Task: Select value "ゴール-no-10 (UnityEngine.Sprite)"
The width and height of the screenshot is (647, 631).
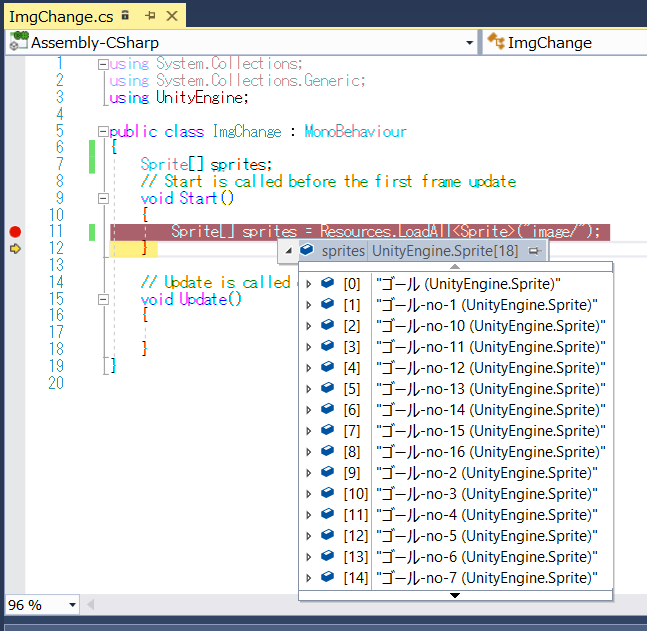Action: (491, 326)
